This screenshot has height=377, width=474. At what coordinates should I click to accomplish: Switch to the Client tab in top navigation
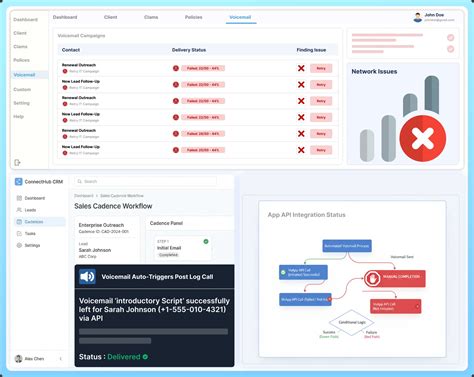(x=110, y=17)
